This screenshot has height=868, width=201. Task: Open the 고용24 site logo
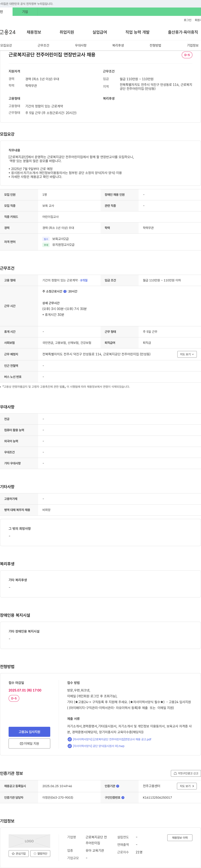(x=8, y=32)
